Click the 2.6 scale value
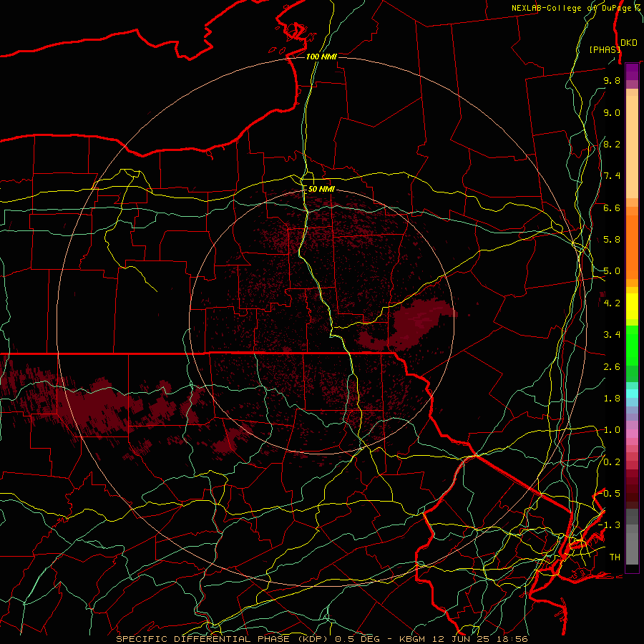 (612, 367)
